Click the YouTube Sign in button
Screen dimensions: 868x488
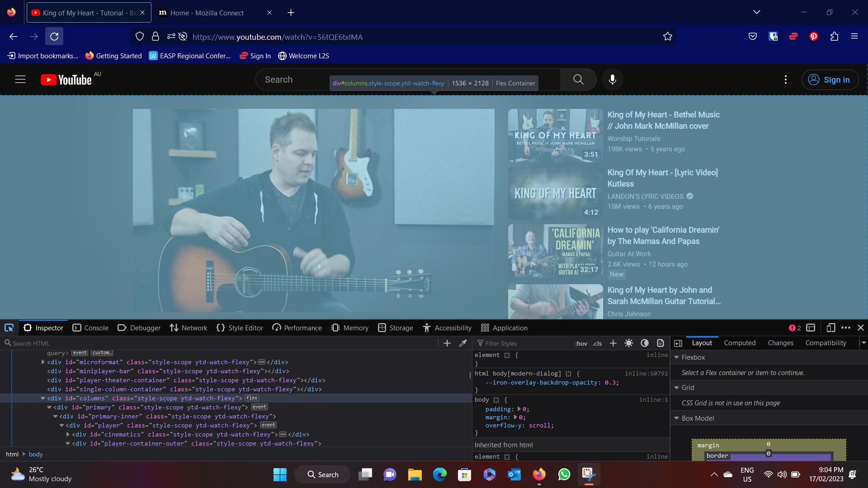click(830, 80)
